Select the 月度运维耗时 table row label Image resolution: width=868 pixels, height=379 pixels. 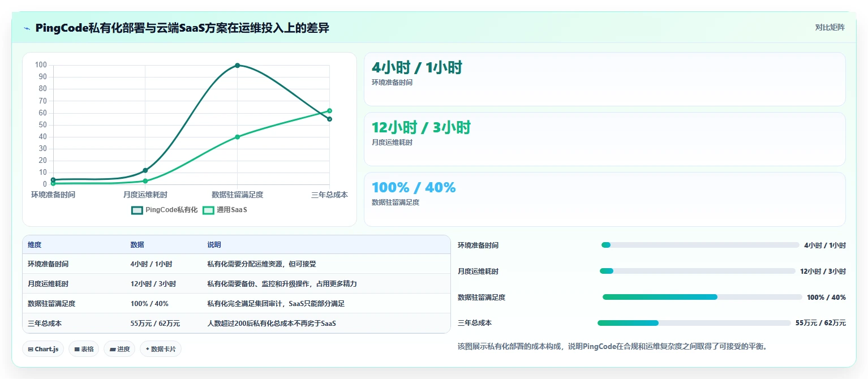[48, 284]
